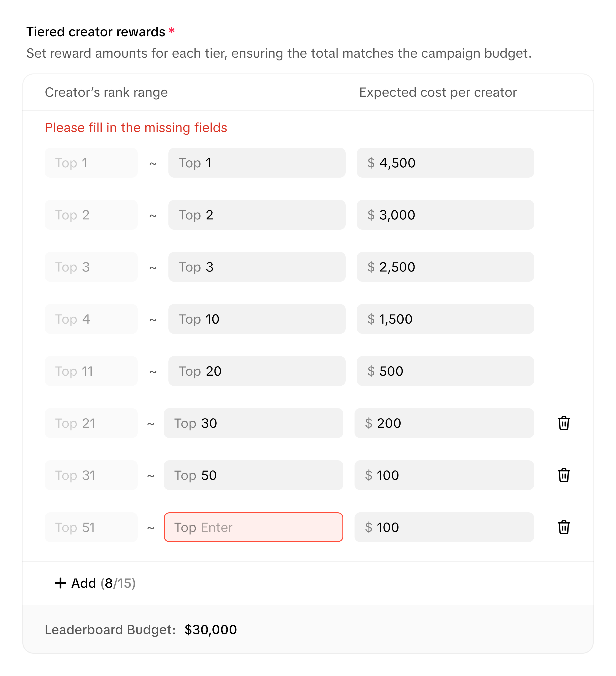This screenshot has height=676, width=616.
Task: Remove the Top 51 tier row
Action: click(x=564, y=527)
